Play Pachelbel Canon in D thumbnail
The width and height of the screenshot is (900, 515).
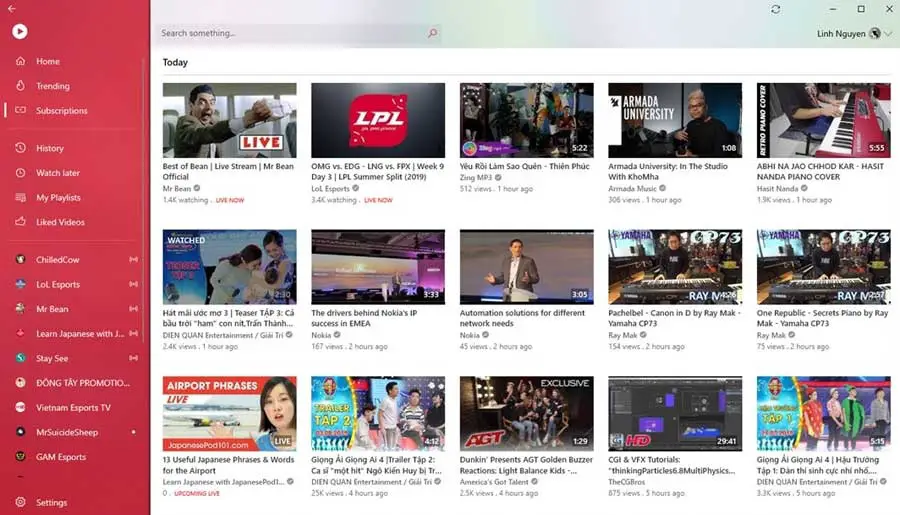[675, 267]
